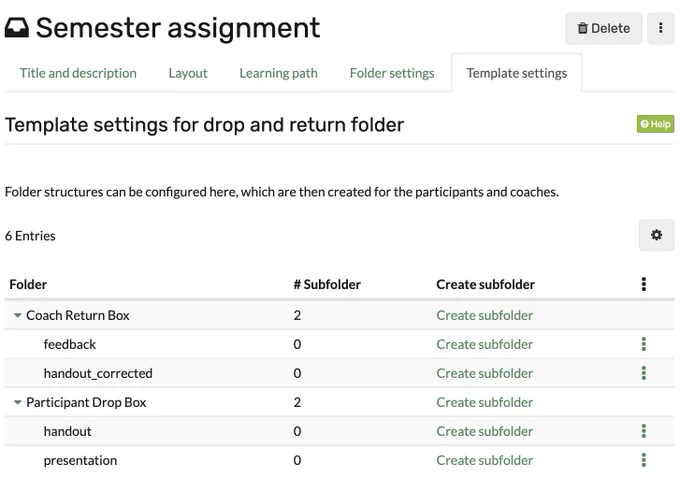Viewport: 680px width, 478px height.
Task: Go to the Learning path tab
Action: pyautogui.click(x=278, y=73)
